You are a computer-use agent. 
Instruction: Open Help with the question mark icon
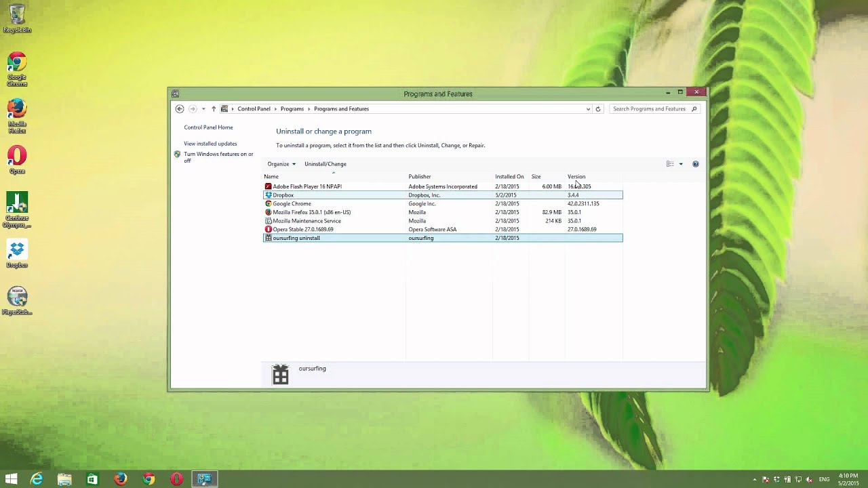tap(695, 164)
